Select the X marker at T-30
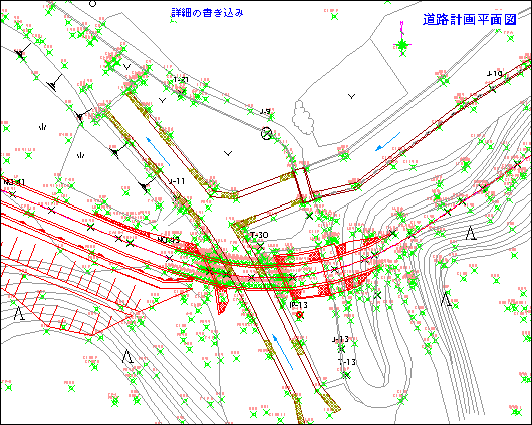Screen dimensions: 532x425 pos(260,246)
